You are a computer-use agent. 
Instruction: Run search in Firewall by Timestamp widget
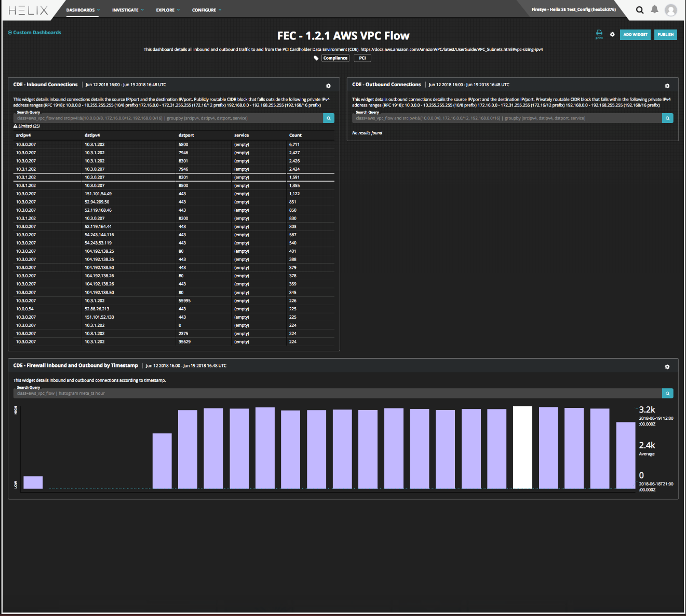point(668,393)
